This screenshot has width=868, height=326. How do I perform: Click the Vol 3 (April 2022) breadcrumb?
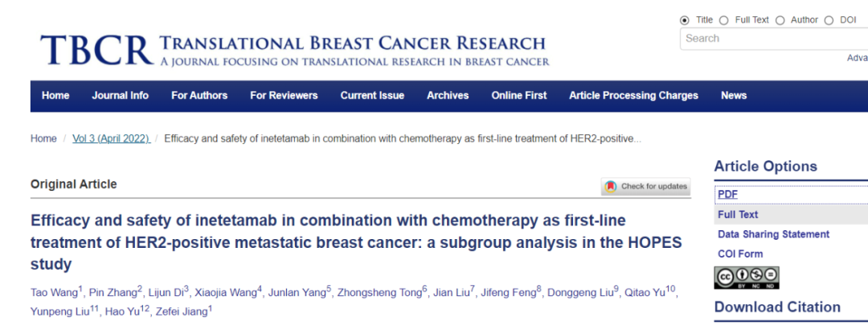[x=112, y=138]
